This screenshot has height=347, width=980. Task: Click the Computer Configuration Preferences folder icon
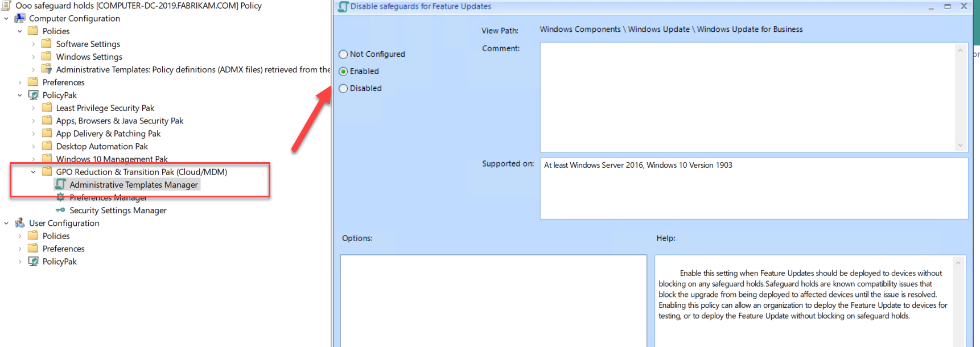33,82
